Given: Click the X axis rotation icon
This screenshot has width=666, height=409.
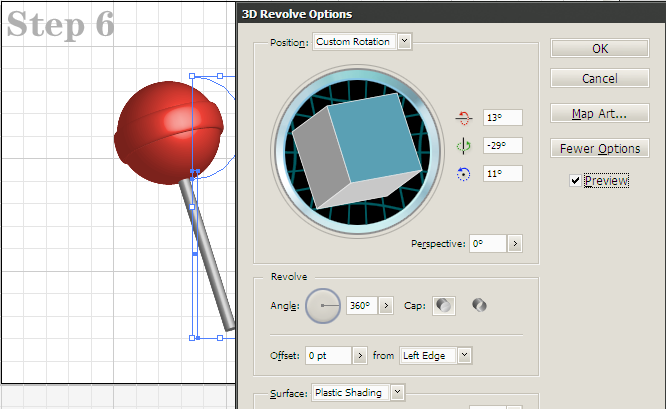Looking at the screenshot, I should pos(463,118).
